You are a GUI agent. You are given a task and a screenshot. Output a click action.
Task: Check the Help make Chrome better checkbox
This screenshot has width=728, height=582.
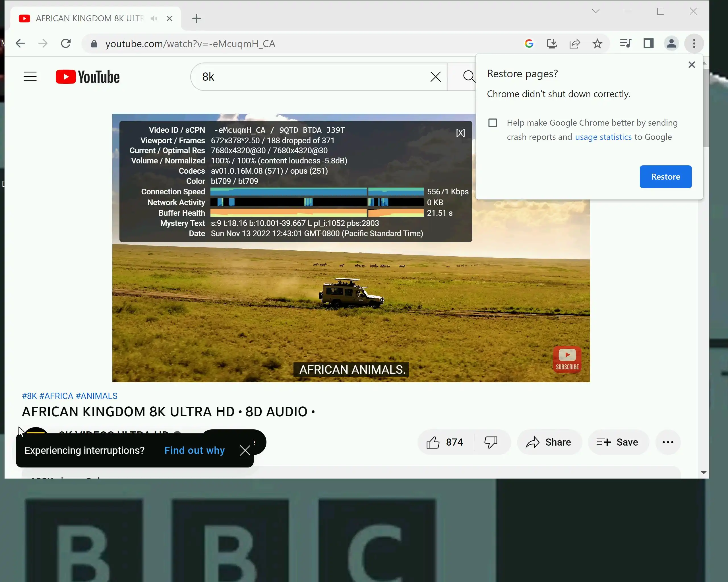pos(493,123)
